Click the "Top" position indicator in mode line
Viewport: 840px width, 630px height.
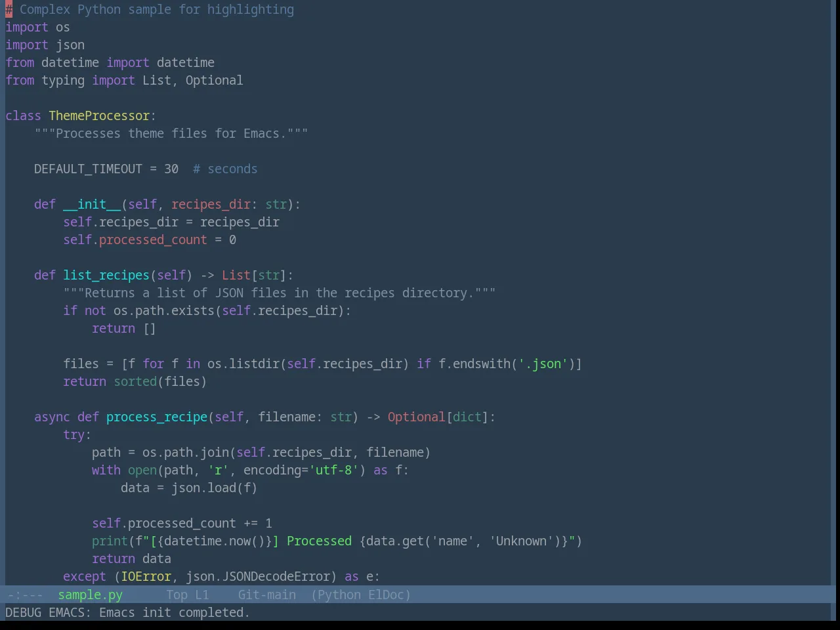point(177,595)
